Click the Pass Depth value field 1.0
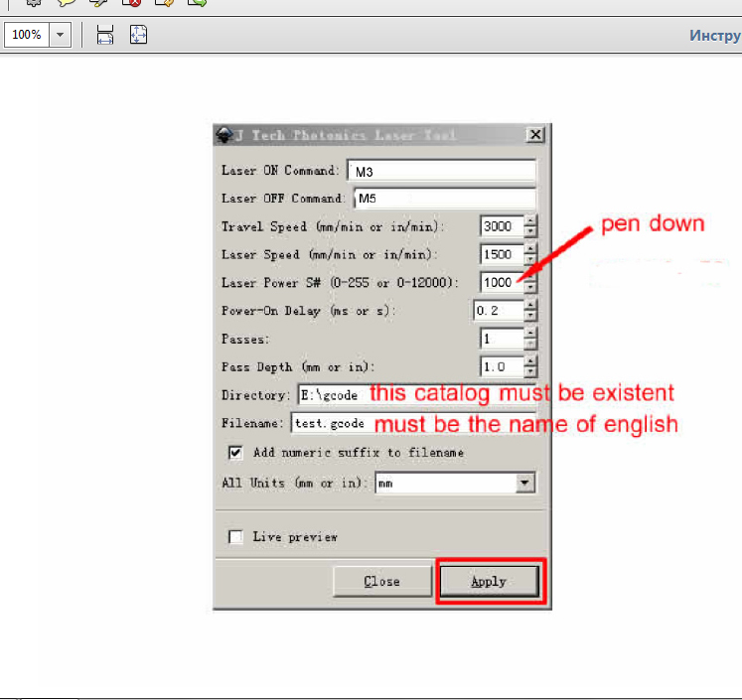Viewport: 742px width, 700px height. 502,366
